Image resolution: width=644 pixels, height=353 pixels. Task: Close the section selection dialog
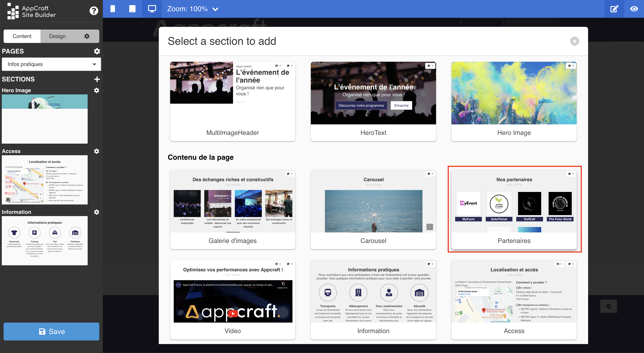click(x=574, y=41)
